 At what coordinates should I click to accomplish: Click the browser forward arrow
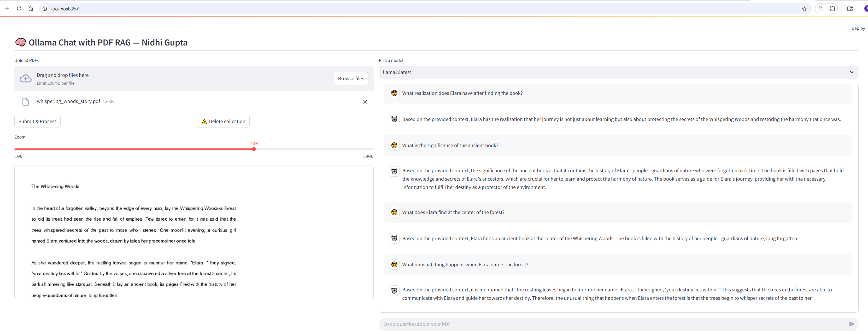coord(7,9)
